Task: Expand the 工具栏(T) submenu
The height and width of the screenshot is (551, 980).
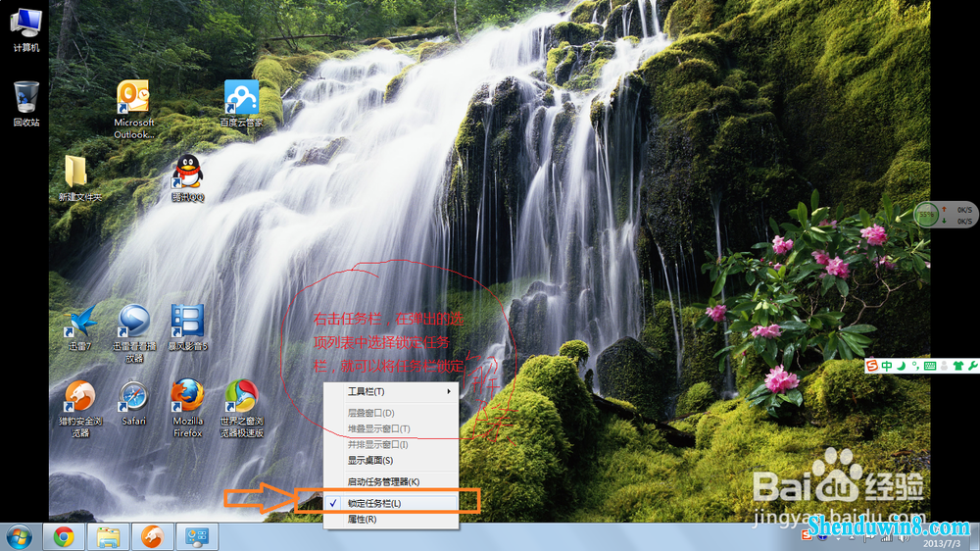Action: [391, 391]
